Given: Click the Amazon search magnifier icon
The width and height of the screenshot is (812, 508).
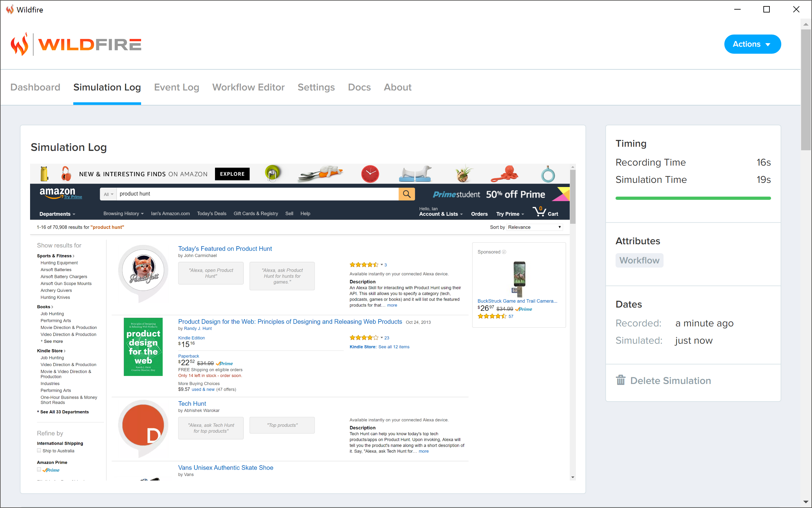Looking at the screenshot, I should [407, 194].
